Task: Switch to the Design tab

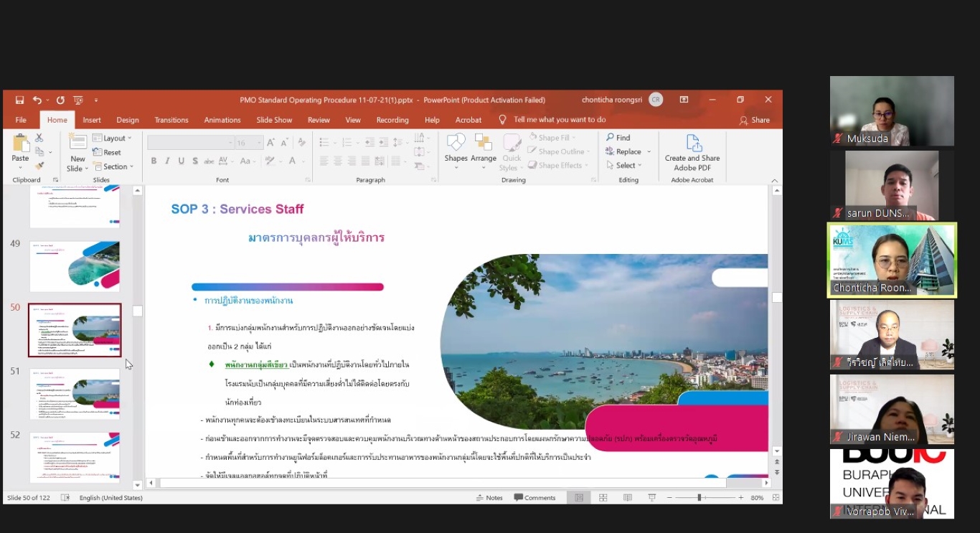Action: point(128,120)
